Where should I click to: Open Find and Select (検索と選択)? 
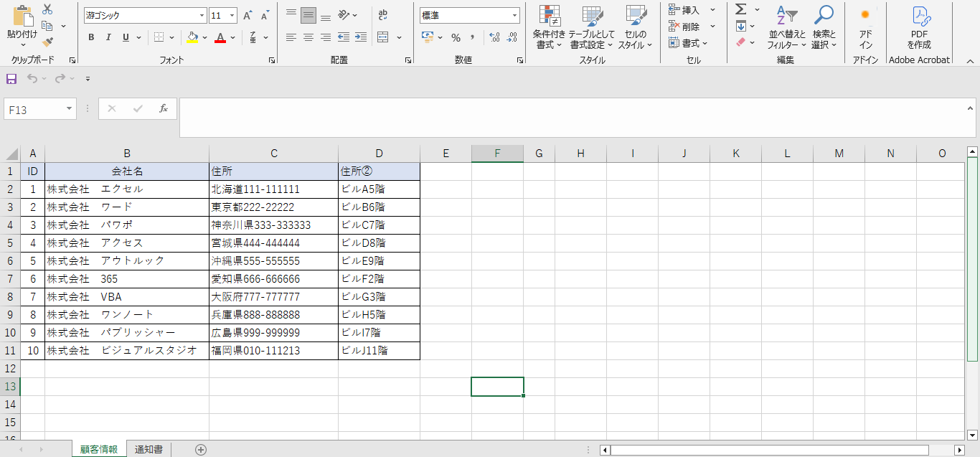(x=824, y=27)
